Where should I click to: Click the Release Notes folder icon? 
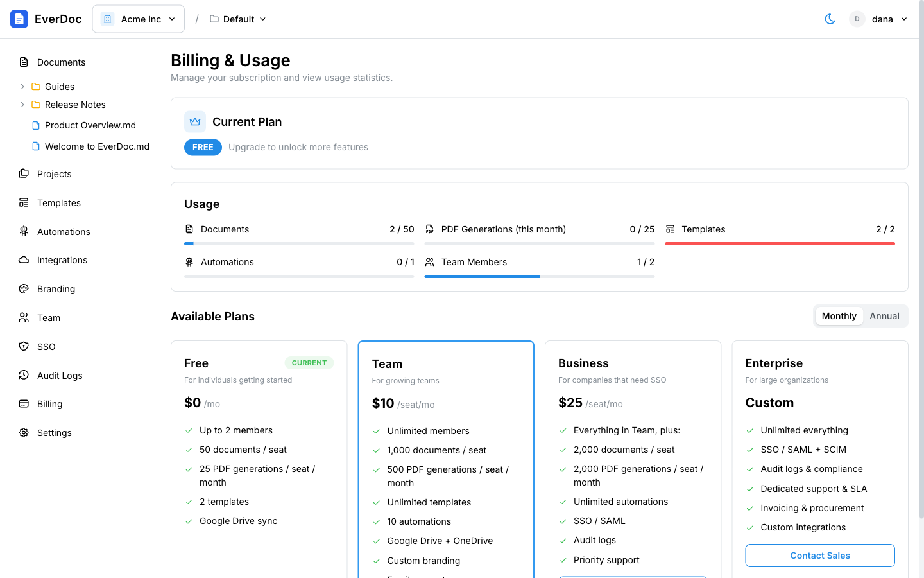coord(36,105)
